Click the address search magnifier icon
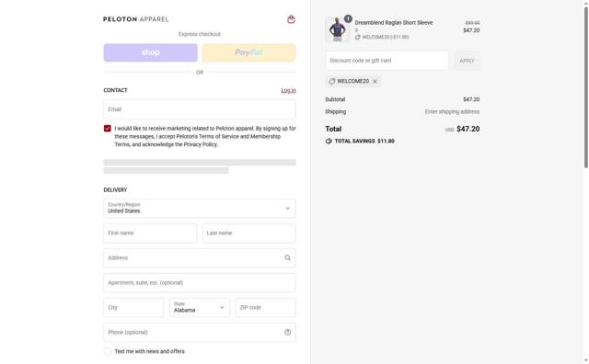The width and height of the screenshot is (589, 364). [287, 257]
